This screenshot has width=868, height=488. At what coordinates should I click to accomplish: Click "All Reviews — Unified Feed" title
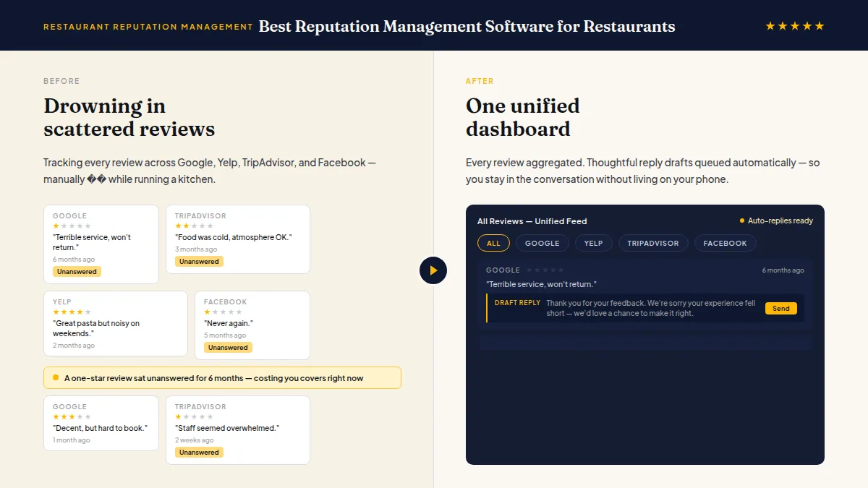pyautogui.click(x=532, y=221)
